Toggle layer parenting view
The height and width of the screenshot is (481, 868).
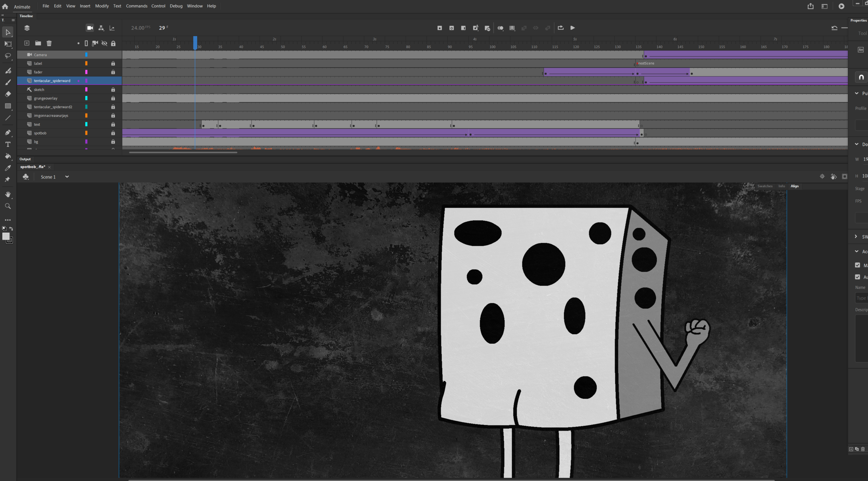(x=101, y=28)
